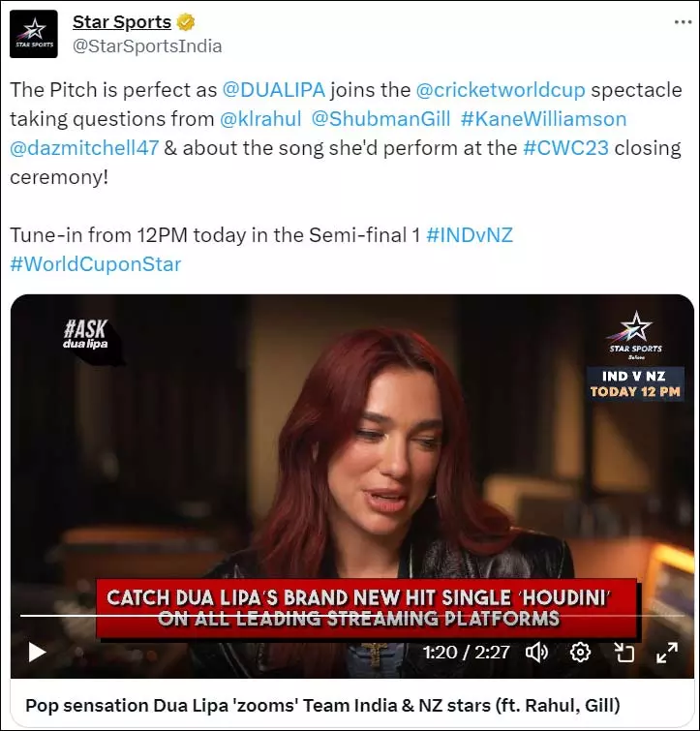The image size is (700, 731).
Task: Play the Dua Lipa video
Action: (x=37, y=652)
